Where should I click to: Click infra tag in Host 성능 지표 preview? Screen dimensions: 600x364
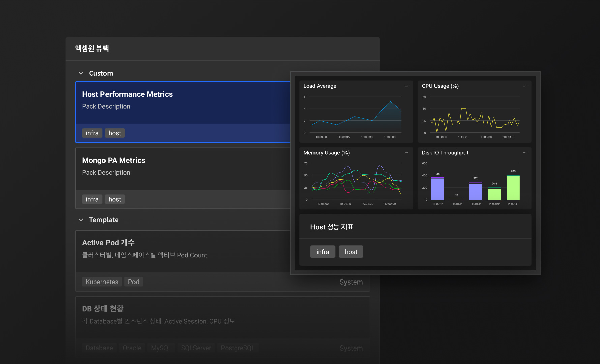point(323,252)
